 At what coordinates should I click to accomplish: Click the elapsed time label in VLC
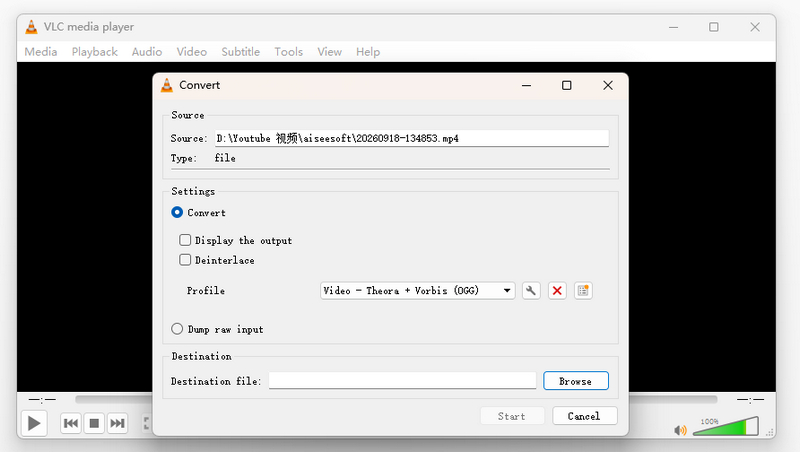pos(42,399)
